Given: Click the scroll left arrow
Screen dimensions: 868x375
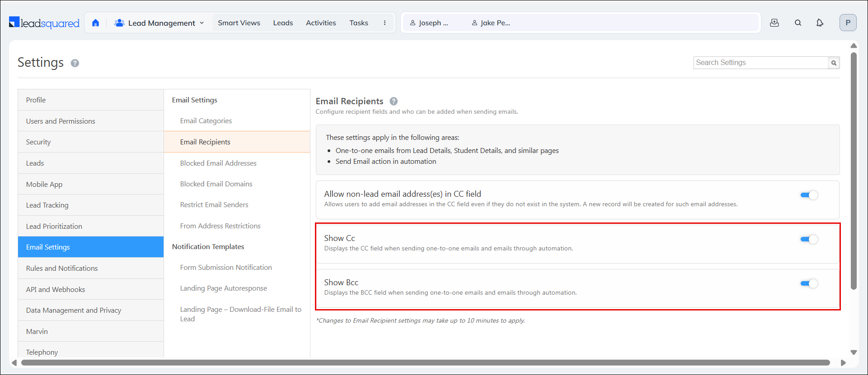Looking at the screenshot, I should click(x=14, y=363).
